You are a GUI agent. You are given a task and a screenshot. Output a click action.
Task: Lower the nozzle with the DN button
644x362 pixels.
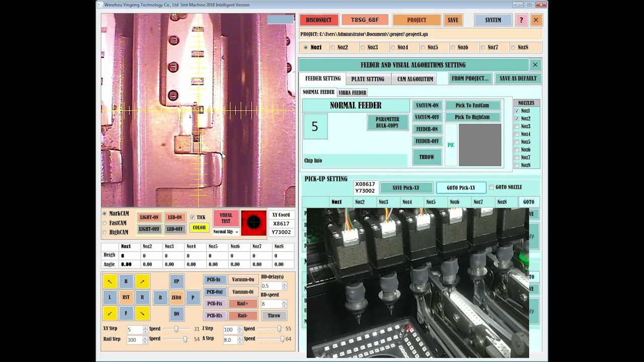(177, 314)
